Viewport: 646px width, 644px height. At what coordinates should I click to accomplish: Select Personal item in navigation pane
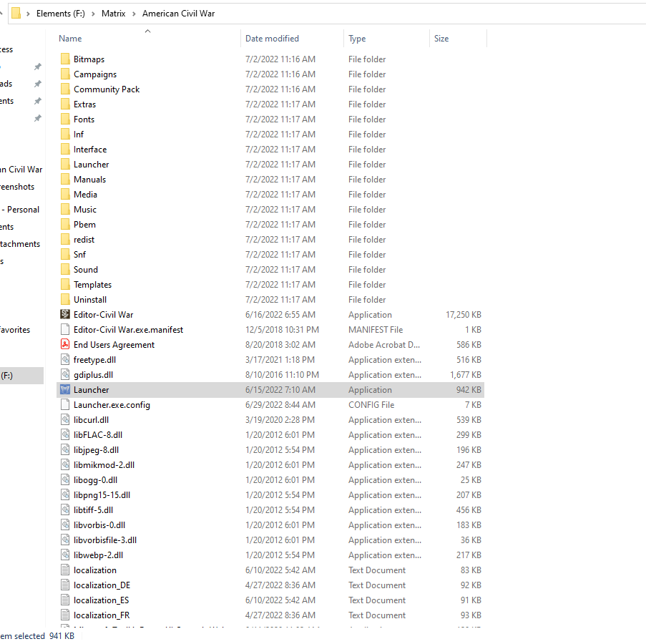coord(20,210)
